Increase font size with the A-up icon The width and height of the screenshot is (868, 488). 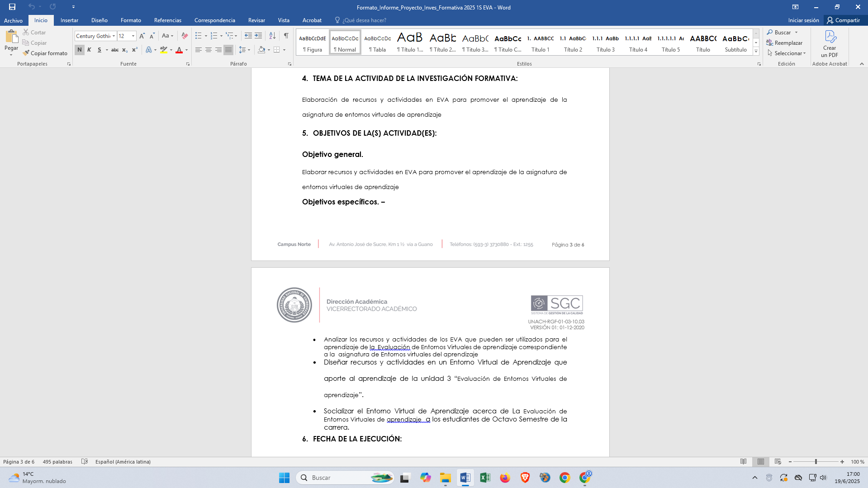(142, 36)
